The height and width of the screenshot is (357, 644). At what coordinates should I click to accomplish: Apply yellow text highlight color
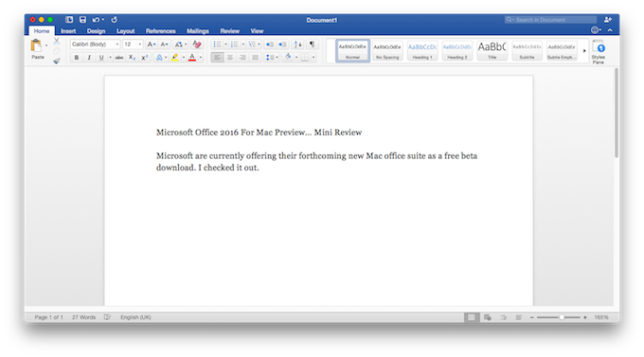pyautogui.click(x=175, y=58)
